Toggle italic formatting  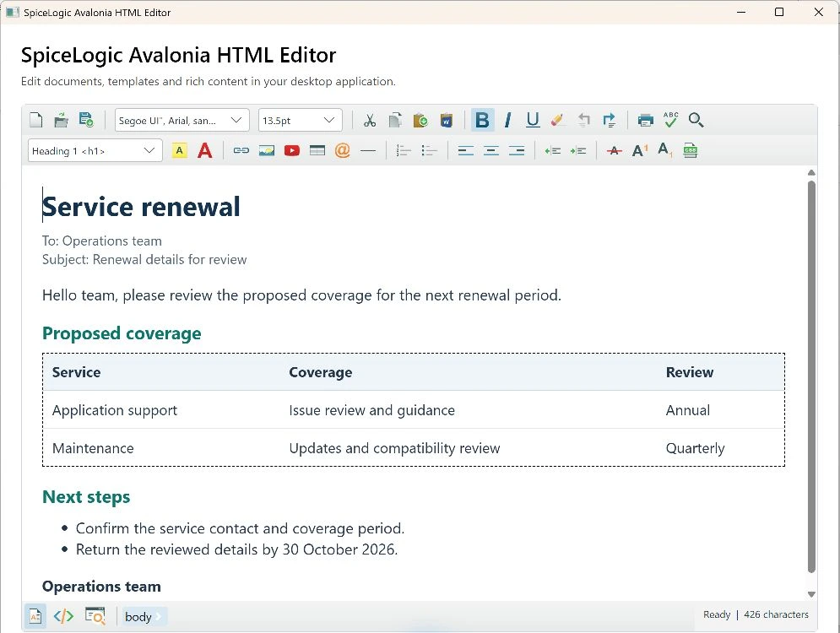click(507, 120)
